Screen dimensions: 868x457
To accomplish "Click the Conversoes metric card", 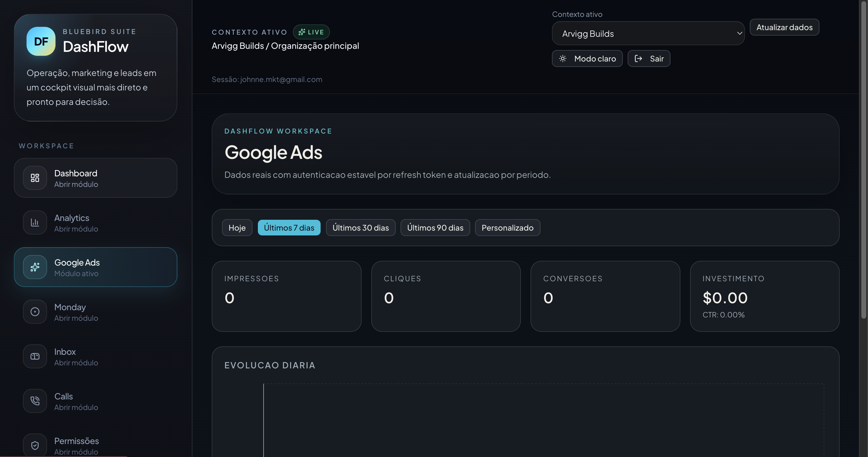I will click(x=606, y=296).
